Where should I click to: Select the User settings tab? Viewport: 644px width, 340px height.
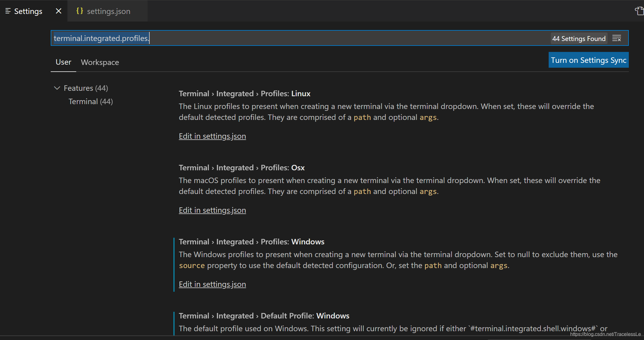click(63, 62)
